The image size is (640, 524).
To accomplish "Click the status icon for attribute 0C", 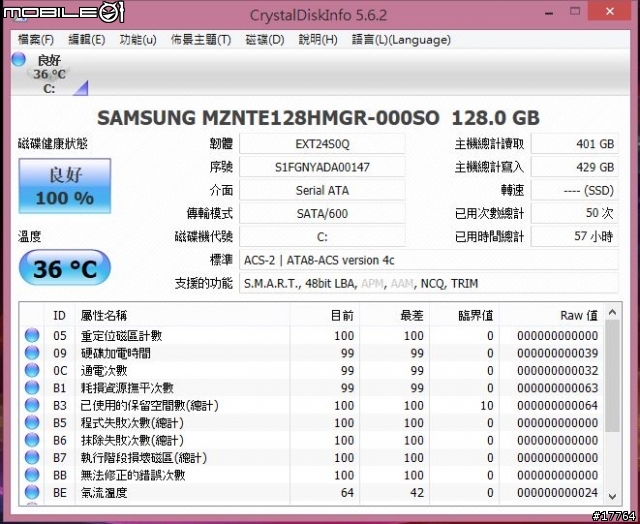I will click(32, 371).
